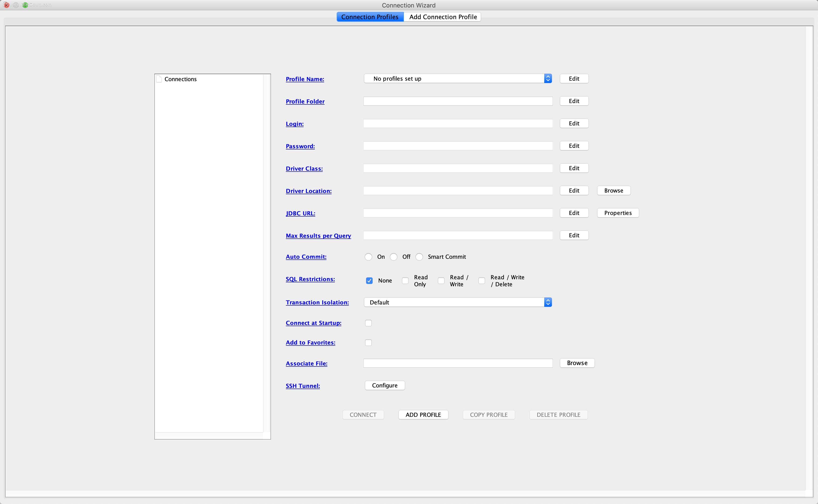
Task: Click the Password input field
Action: pos(458,146)
